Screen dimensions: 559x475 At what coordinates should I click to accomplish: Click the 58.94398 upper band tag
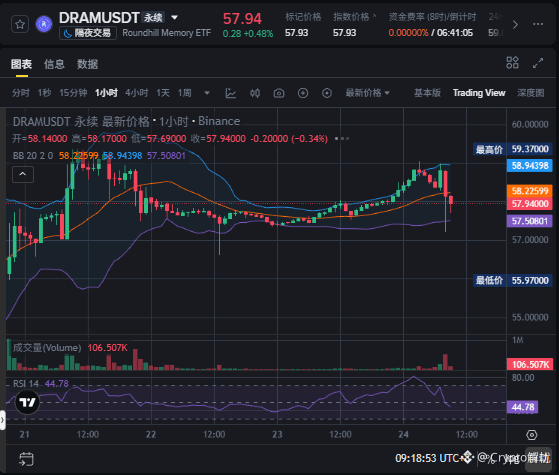tap(530, 166)
